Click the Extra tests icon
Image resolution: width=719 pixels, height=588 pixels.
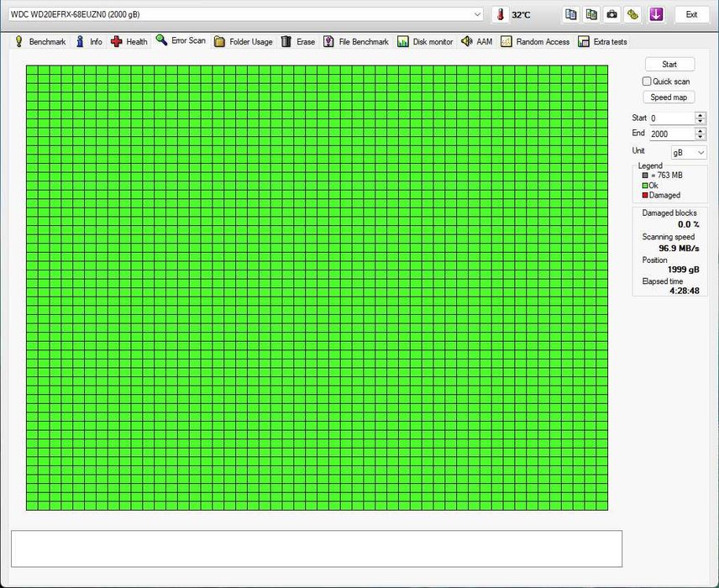(584, 42)
